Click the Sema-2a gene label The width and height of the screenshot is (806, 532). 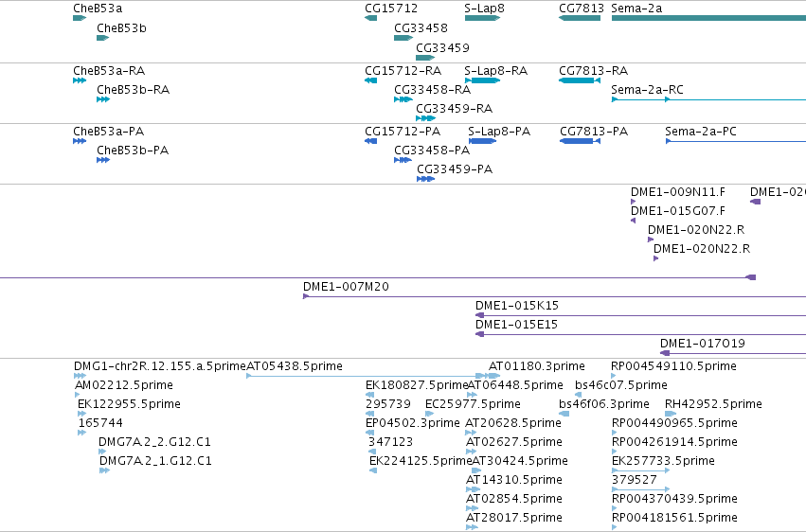(x=636, y=9)
